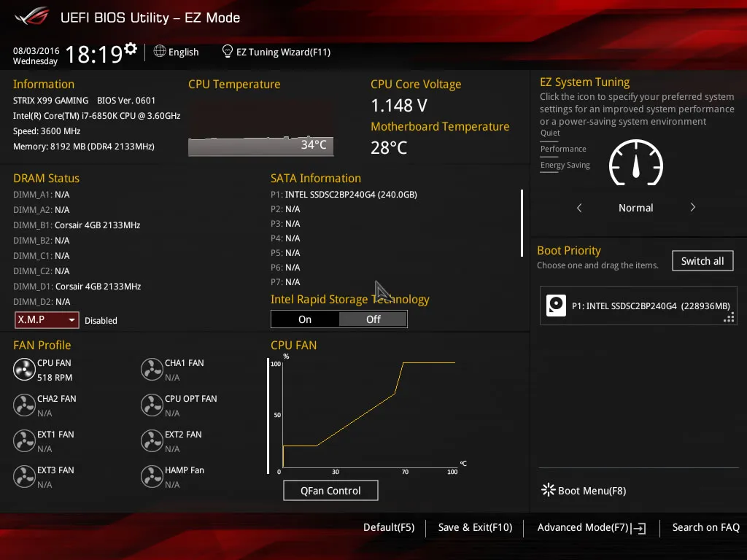Open the X.M.P dropdown
The height and width of the screenshot is (560, 747).
coord(47,320)
